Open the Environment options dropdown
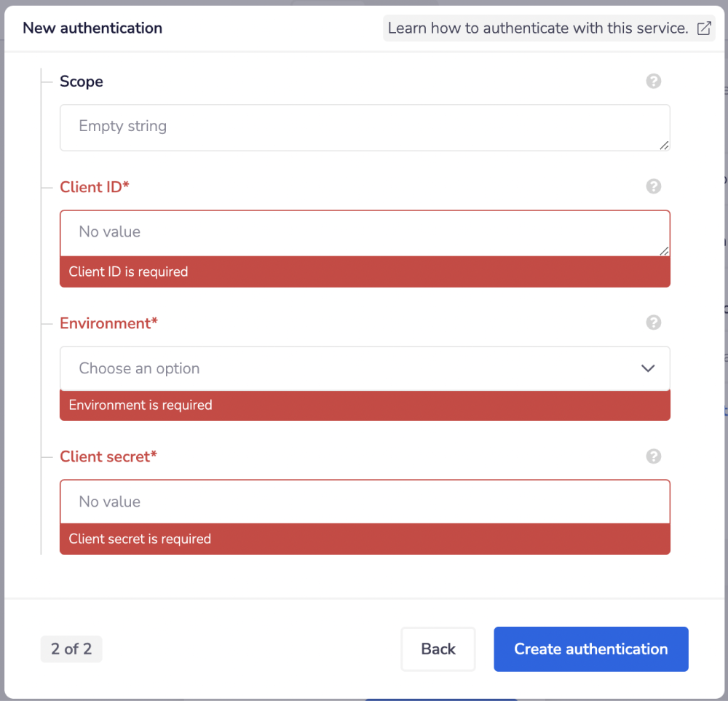This screenshot has height=701, width=728. tap(364, 368)
